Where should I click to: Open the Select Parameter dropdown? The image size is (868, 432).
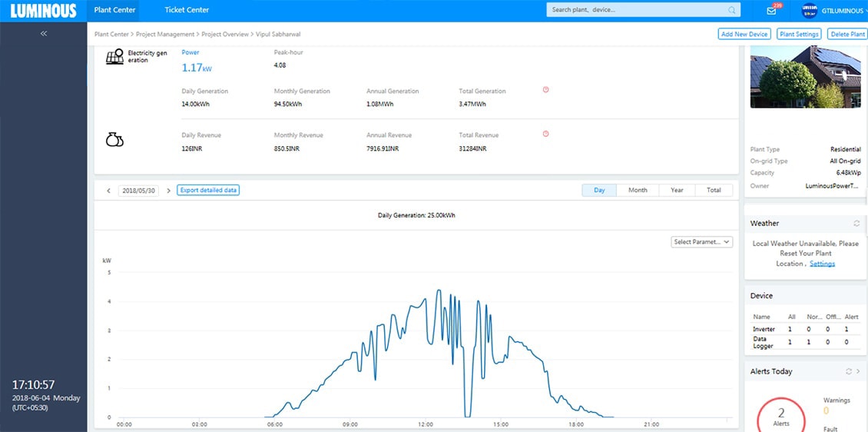[x=702, y=241]
